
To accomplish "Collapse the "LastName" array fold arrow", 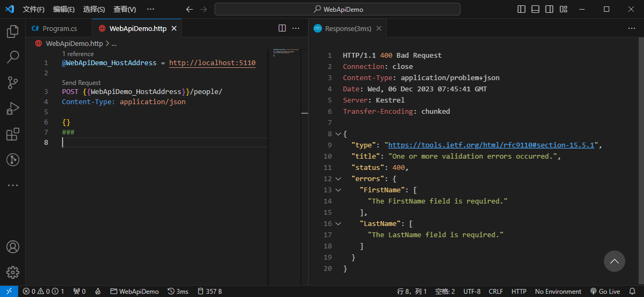I will click(338, 224).
